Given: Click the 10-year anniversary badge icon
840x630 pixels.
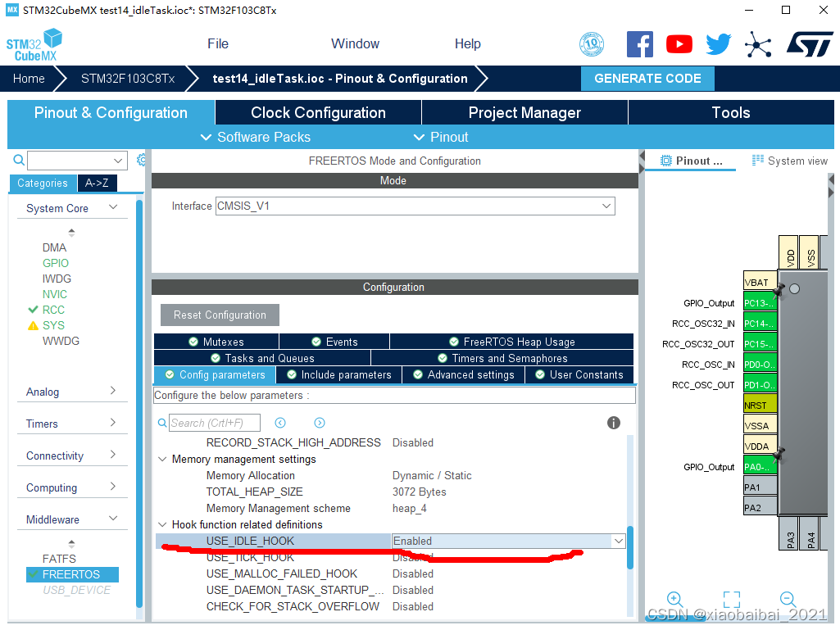Looking at the screenshot, I should (x=592, y=44).
